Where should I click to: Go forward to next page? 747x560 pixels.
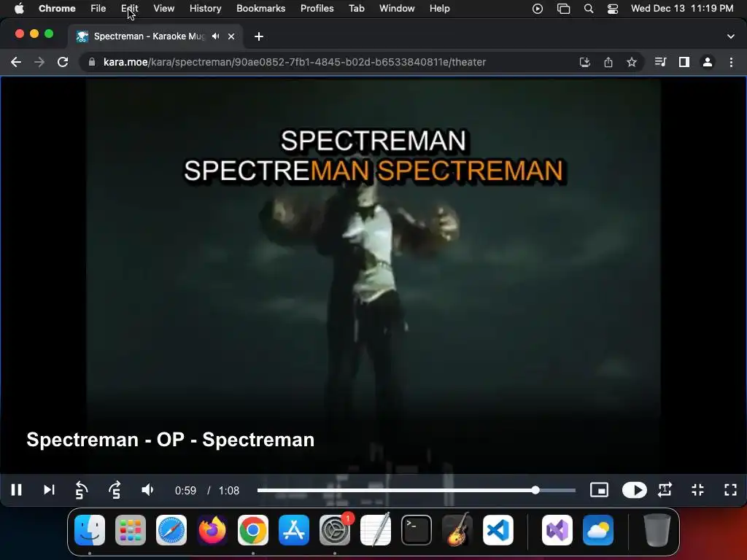[39, 63]
